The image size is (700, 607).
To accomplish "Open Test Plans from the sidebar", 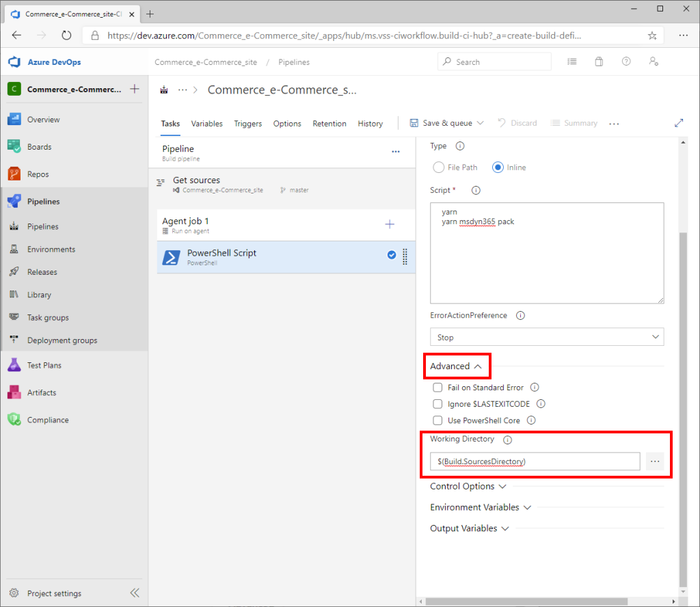I will point(42,365).
